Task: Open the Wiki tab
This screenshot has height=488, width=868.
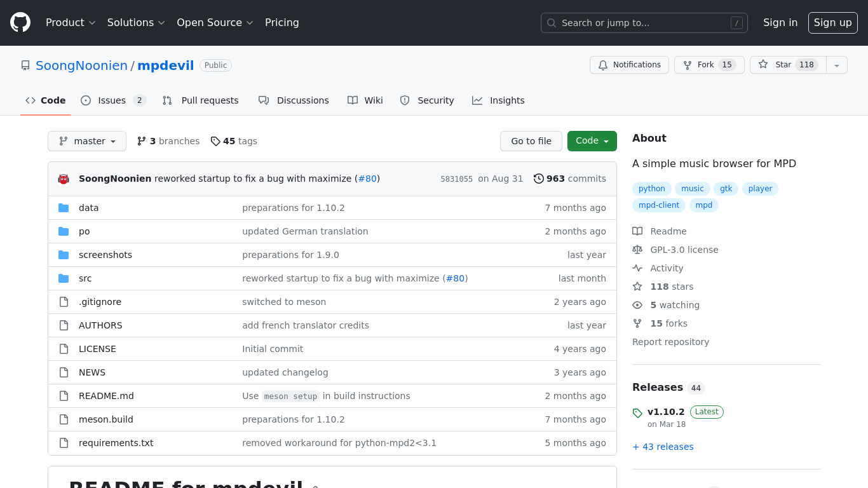Action: coord(365,100)
